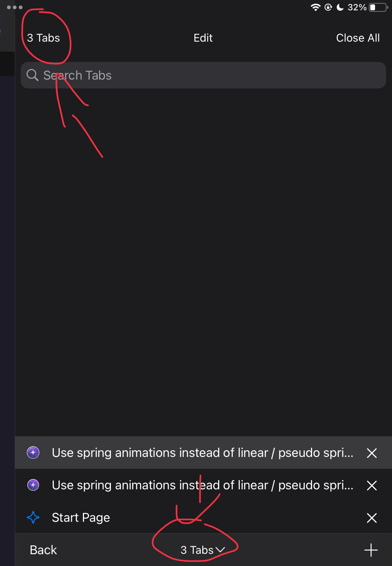Tap the moon Do Not Disturb icon
The width and height of the screenshot is (392, 566).
click(x=340, y=7)
